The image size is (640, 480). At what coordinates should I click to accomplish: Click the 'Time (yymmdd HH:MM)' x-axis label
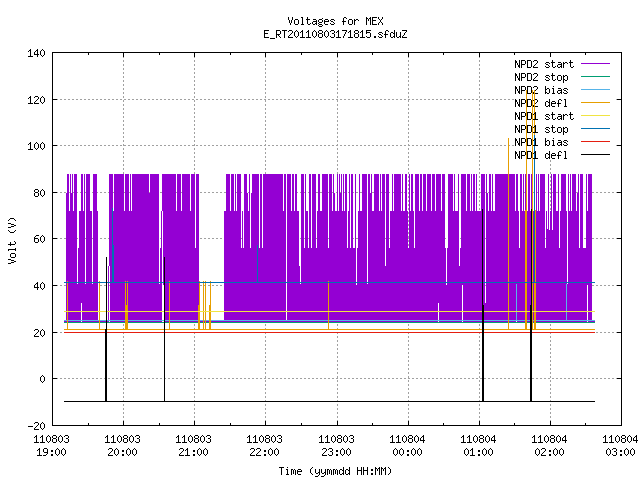coord(335,471)
